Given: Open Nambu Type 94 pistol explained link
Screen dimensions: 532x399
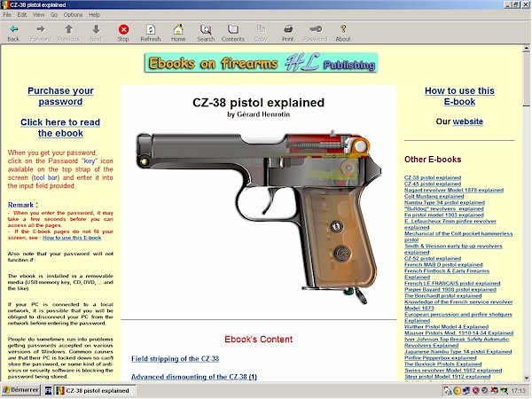Looking at the screenshot, I should [444, 202].
